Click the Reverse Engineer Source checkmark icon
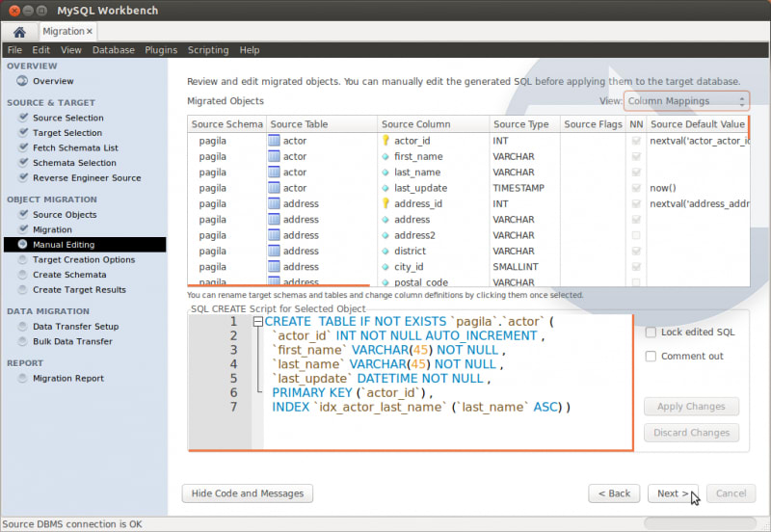The image size is (771, 532). click(23, 177)
